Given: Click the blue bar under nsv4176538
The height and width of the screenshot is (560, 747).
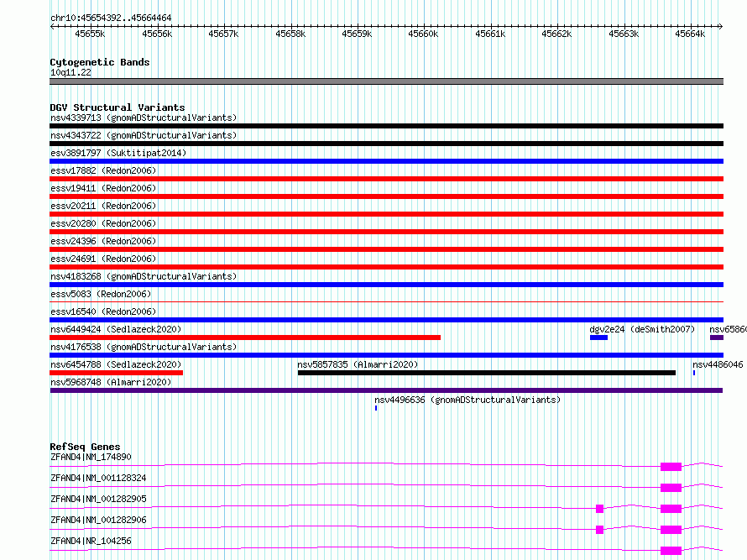Looking at the screenshot, I should 386,355.
